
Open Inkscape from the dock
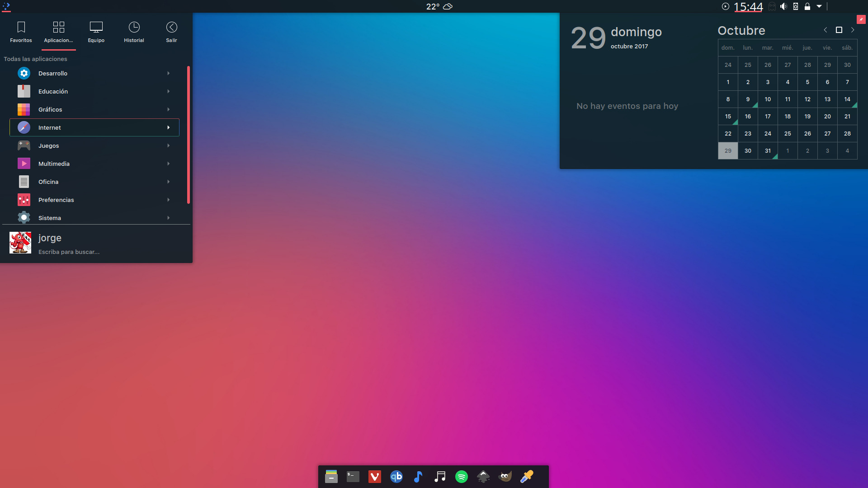coord(483,477)
